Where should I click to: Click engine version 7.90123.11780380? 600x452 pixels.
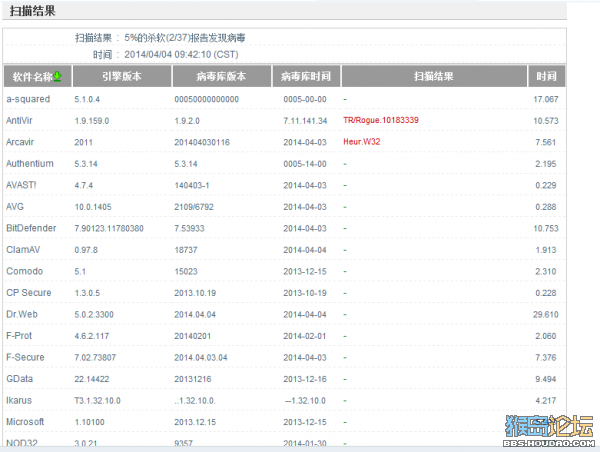(x=109, y=228)
